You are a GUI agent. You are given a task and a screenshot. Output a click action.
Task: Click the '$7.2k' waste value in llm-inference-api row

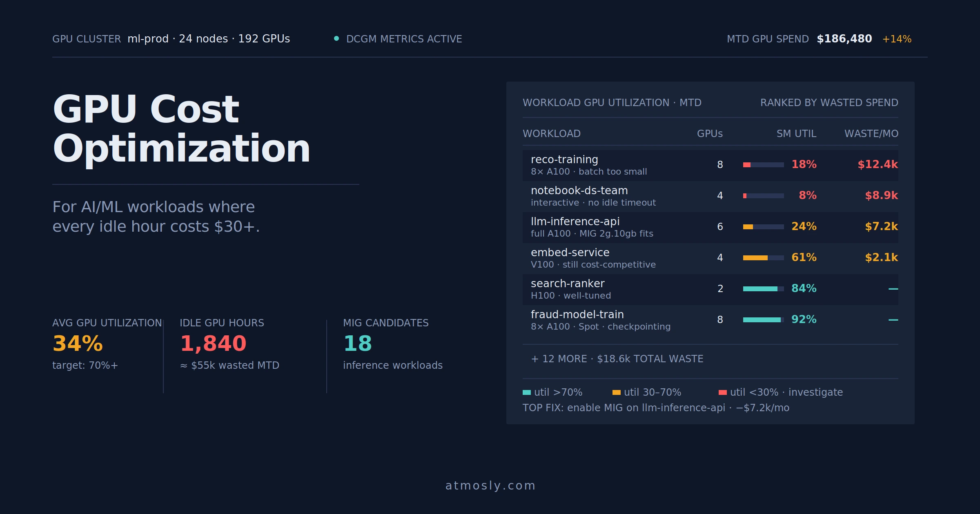pos(882,226)
